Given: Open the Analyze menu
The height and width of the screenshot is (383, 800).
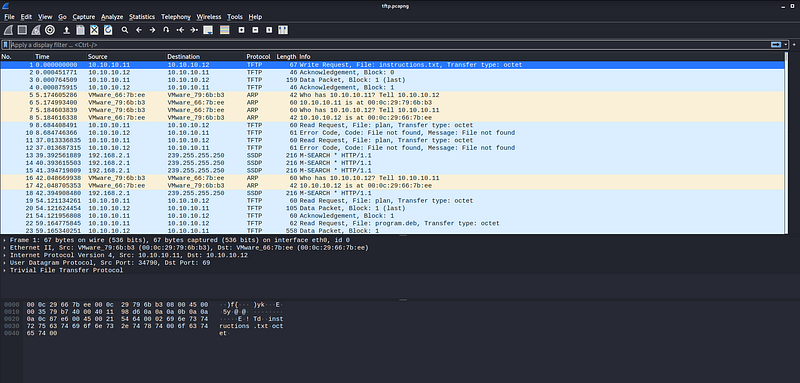Looking at the screenshot, I should 112,17.
